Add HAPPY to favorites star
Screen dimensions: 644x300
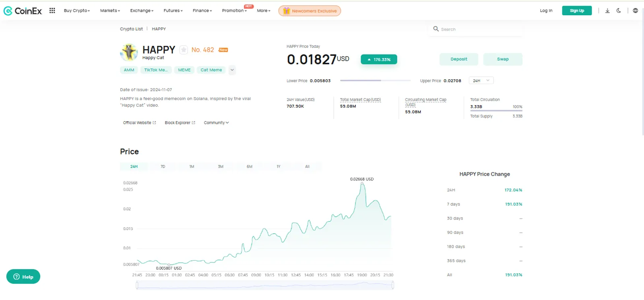click(x=184, y=50)
